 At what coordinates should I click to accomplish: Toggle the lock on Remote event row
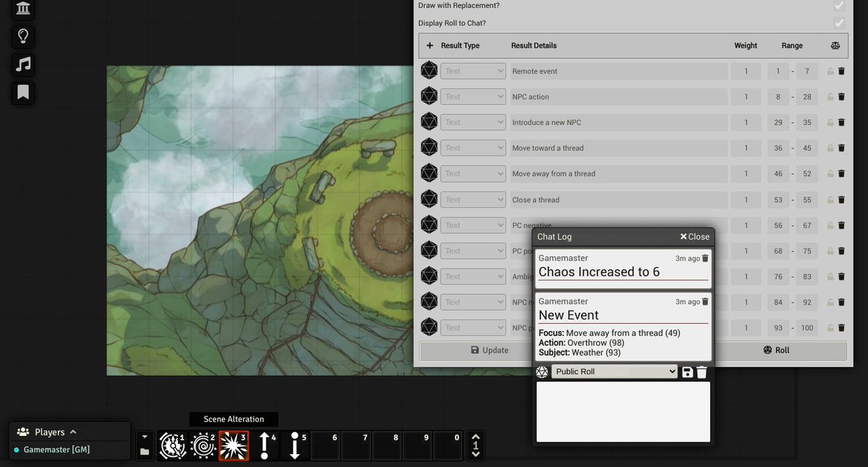[830, 71]
